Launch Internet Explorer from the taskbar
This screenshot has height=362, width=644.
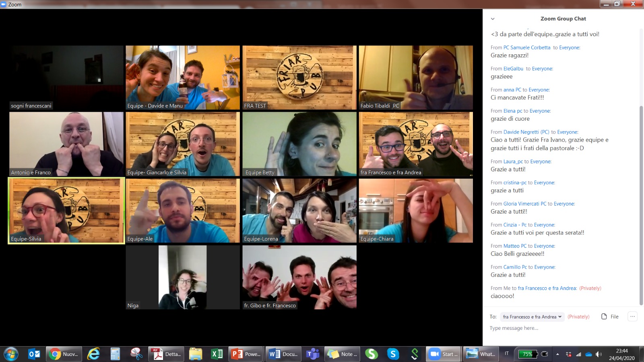93,354
